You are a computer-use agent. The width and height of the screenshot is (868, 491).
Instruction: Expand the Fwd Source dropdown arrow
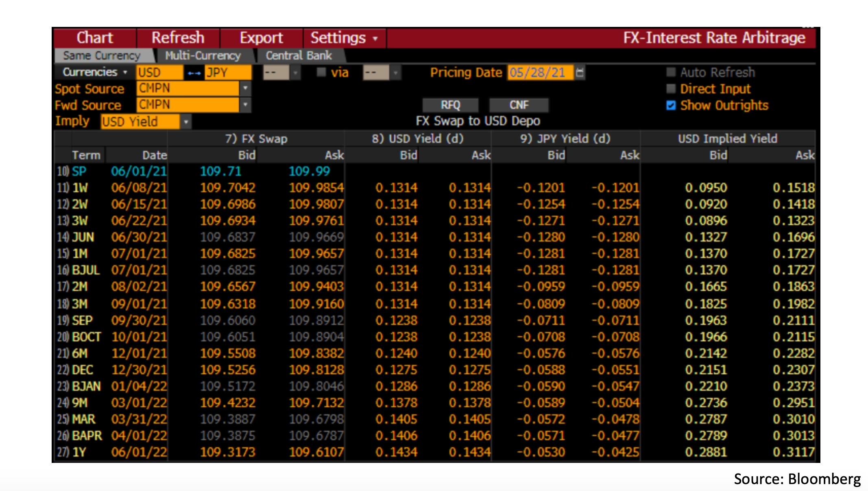point(245,105)
